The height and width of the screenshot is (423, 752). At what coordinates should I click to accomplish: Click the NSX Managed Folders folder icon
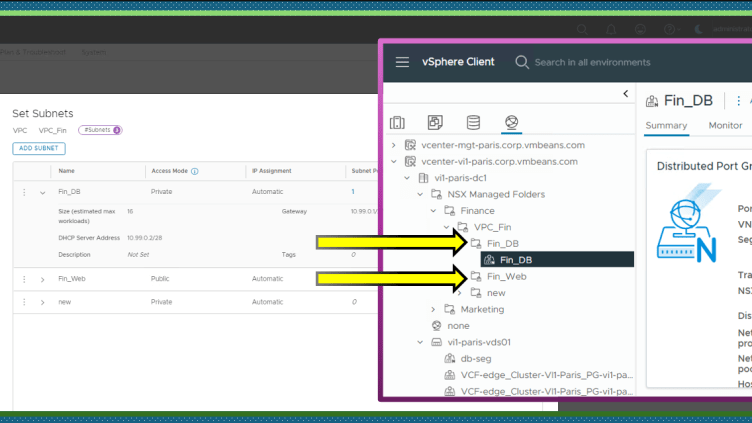point(436,194)
